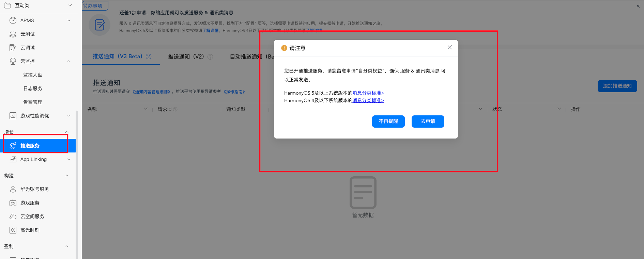Click the 游戏性能调优 icon
The image size is (644, 259).
pos(13,116)
